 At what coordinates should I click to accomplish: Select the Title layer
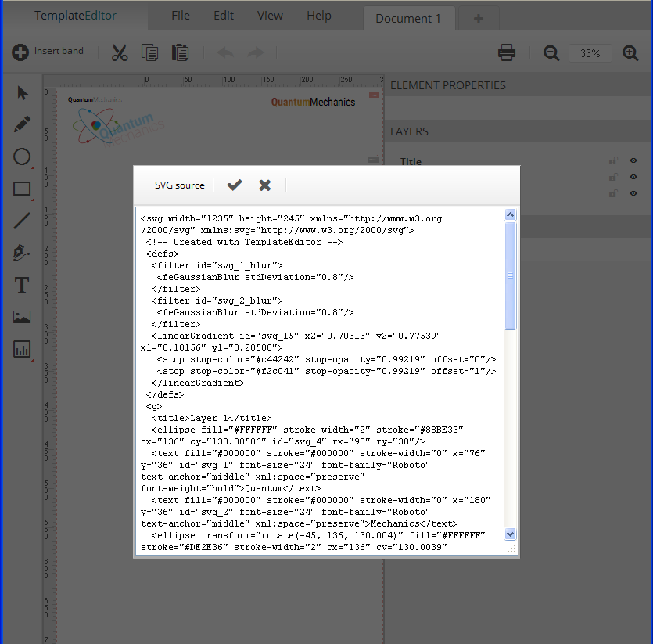411,162
